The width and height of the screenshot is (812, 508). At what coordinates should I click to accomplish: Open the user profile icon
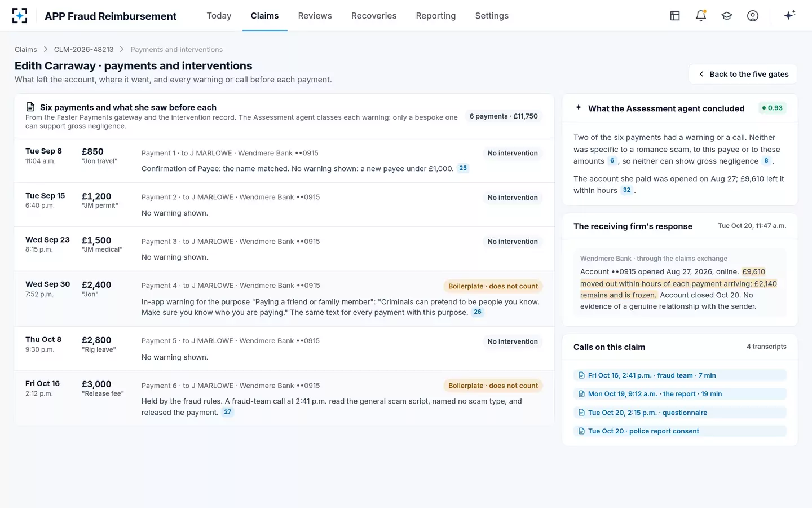(x=753, y=16)
